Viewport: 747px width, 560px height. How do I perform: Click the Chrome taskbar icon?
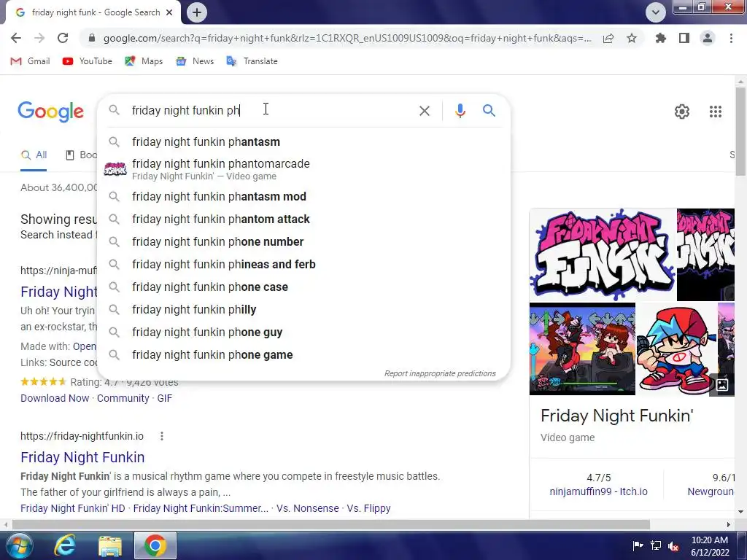pyautogui.click(x=155, y=545)
